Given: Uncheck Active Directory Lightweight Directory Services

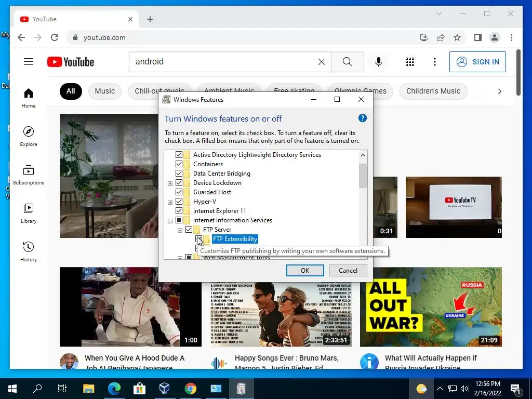Looking at the screenshot, I should click(x=179, y=155).
